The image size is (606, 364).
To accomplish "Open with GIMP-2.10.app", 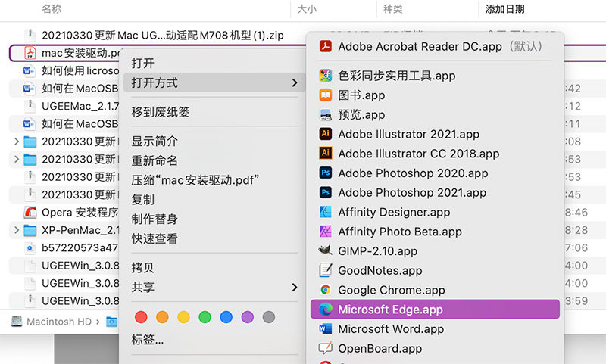I will click(x=435, y=251).
